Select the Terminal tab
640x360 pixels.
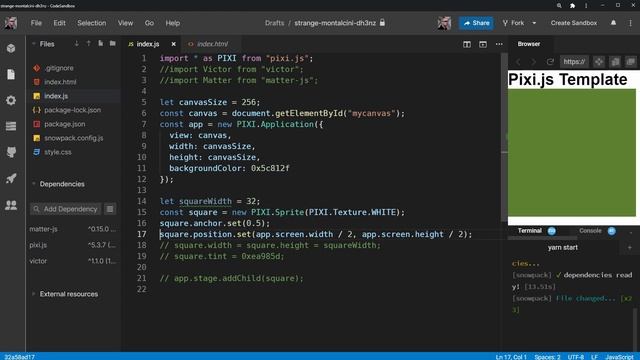[536, 231]
